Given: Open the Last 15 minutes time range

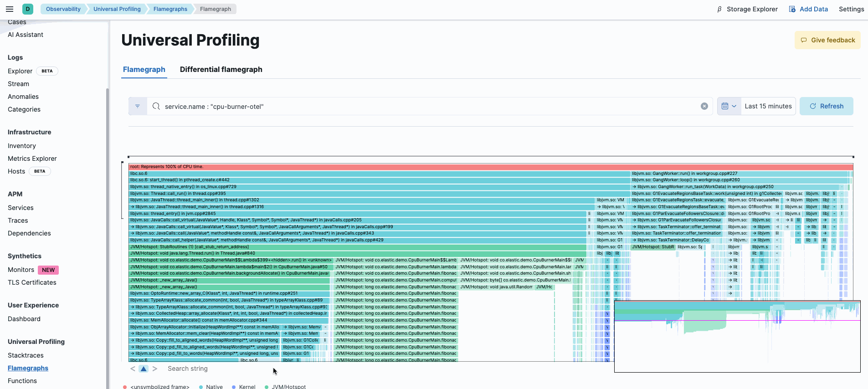Looking at the screenshot, I should click(x=768, y=106).
